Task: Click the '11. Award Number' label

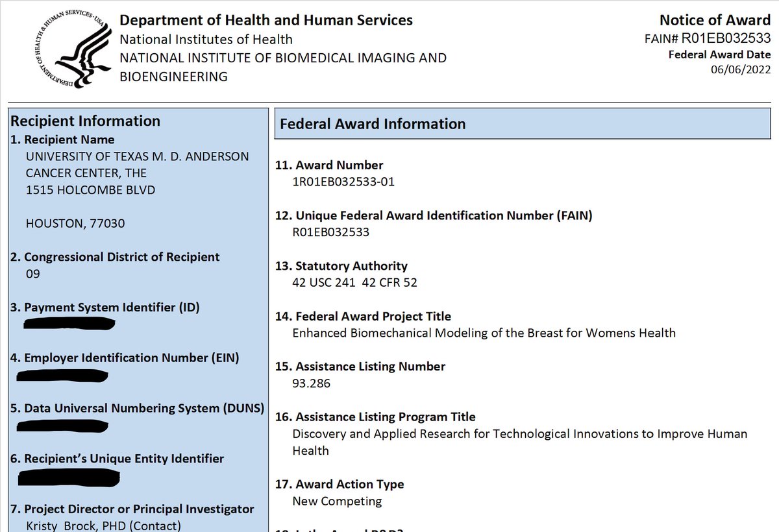Action: pyautogui.click(x=330, y=165)
